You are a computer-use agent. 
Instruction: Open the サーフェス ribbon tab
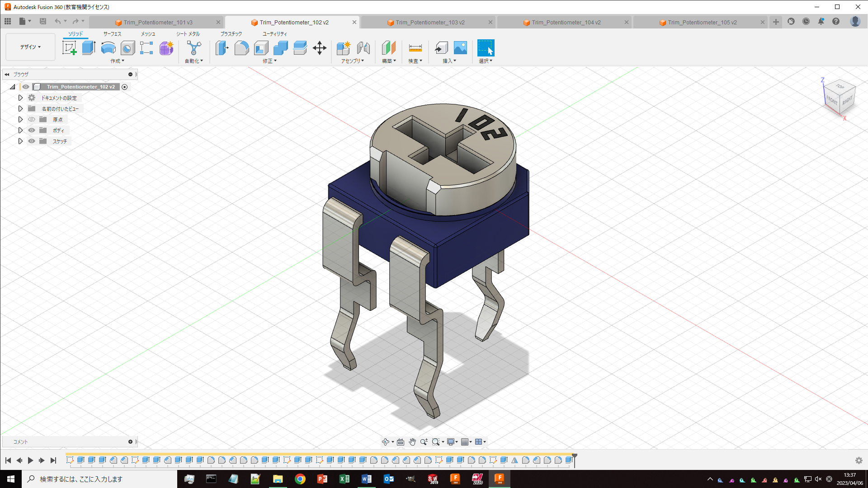coord(112,34)
